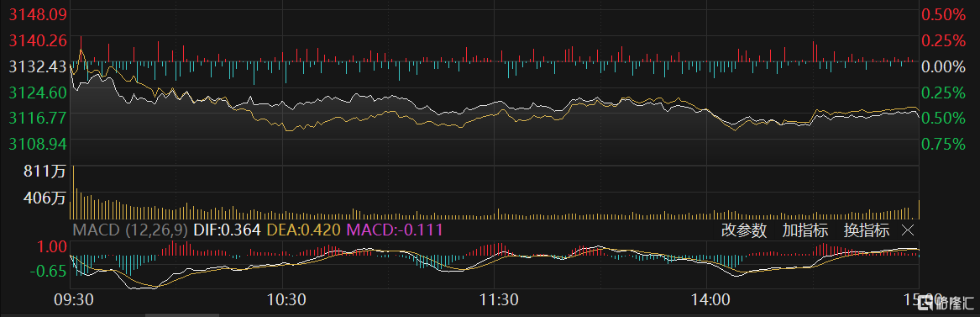
Task: Click the 3148.09 top price label
Action: pos(38,13)
